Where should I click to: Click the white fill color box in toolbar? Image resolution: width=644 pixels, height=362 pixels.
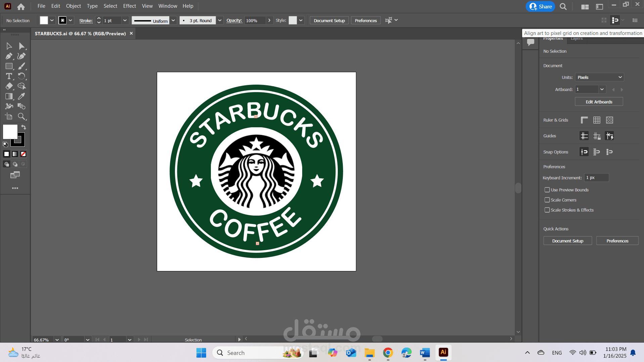10,132
